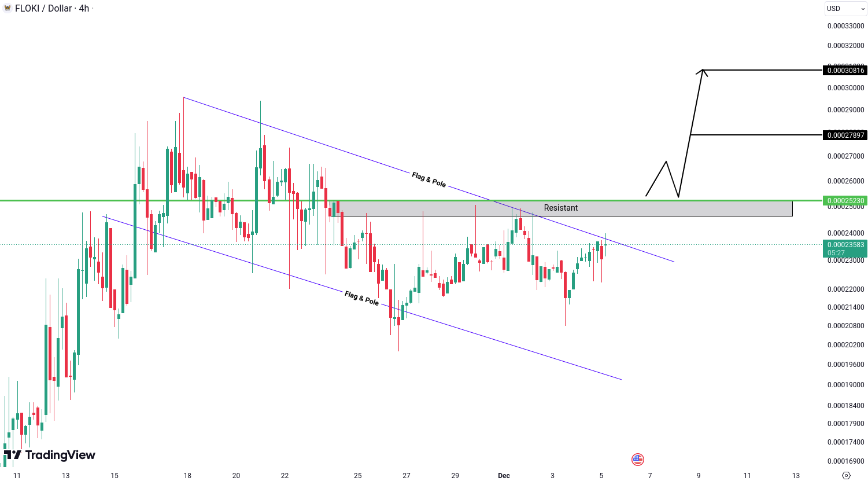Open the USD currency dropdown
Viewport: 868px width, 481px height.
[x=845, y=9]
